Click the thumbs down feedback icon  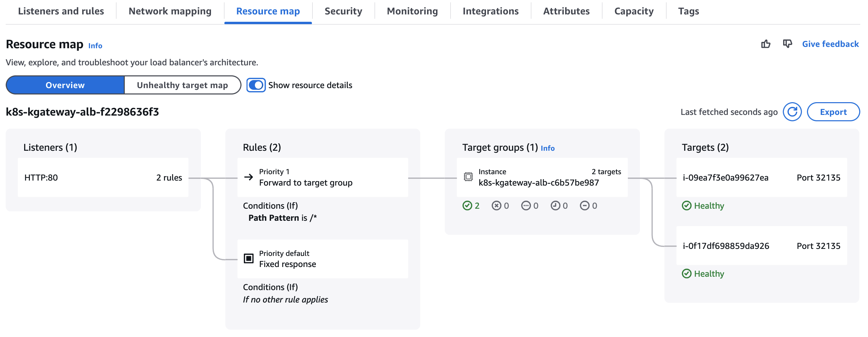787,44
